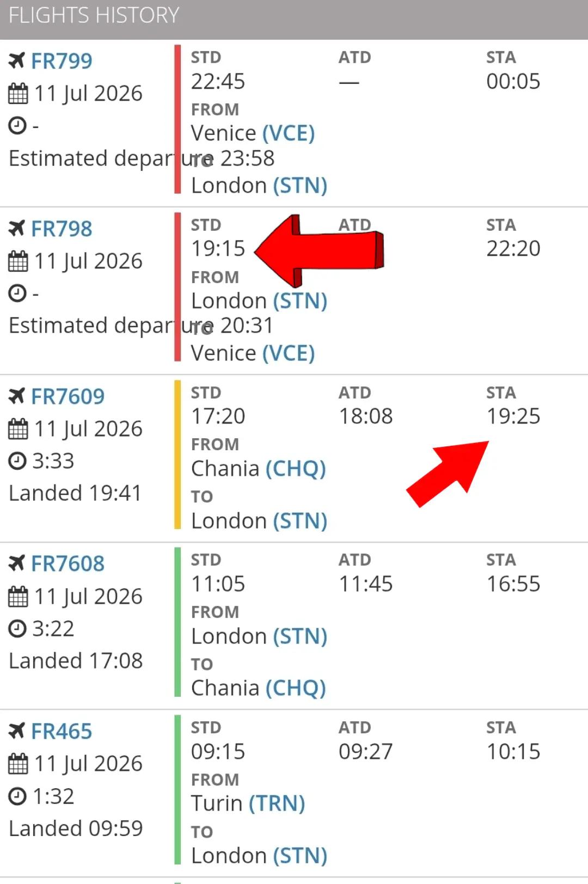The height and width of the screenshot is (884, 588).
Task: Click calendar icon in FR7608 row
Action: click(18, 597)
